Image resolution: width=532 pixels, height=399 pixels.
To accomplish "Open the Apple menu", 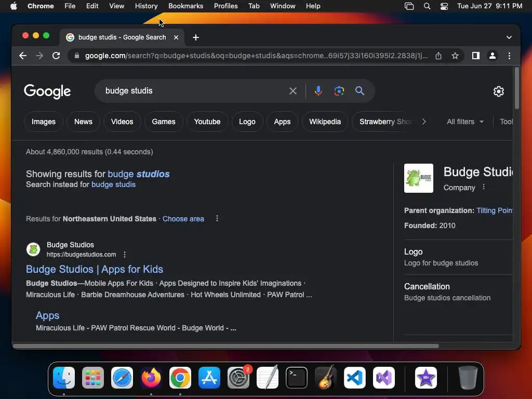I will click(14, 6).
